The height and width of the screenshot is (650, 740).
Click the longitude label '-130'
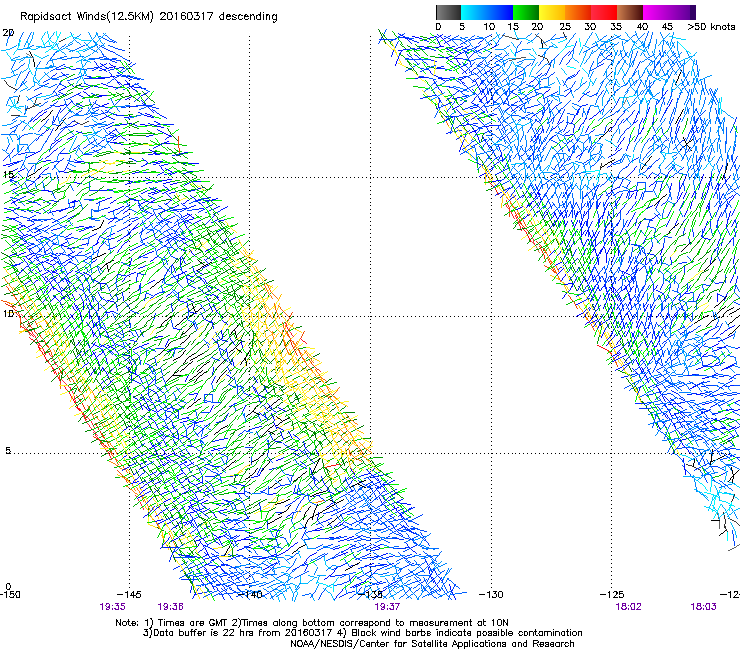pyautogui.click(x=491, y=595)
